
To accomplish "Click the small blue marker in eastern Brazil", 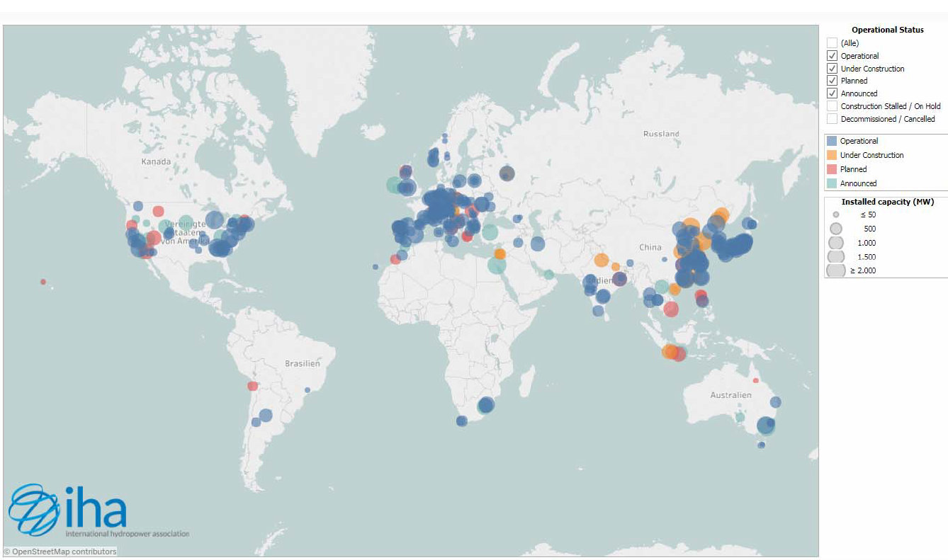I will tap(307, 390).
